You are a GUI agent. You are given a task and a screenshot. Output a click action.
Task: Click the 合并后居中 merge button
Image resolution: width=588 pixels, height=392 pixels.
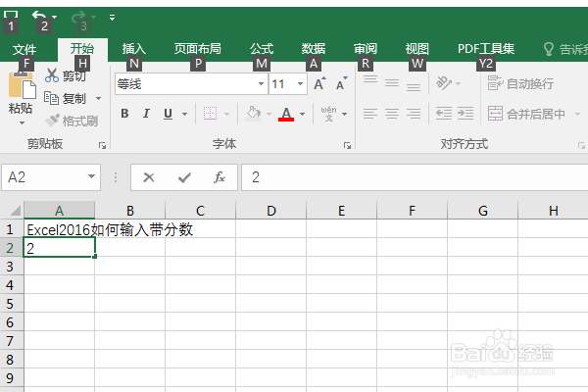(x=526, y=114)
